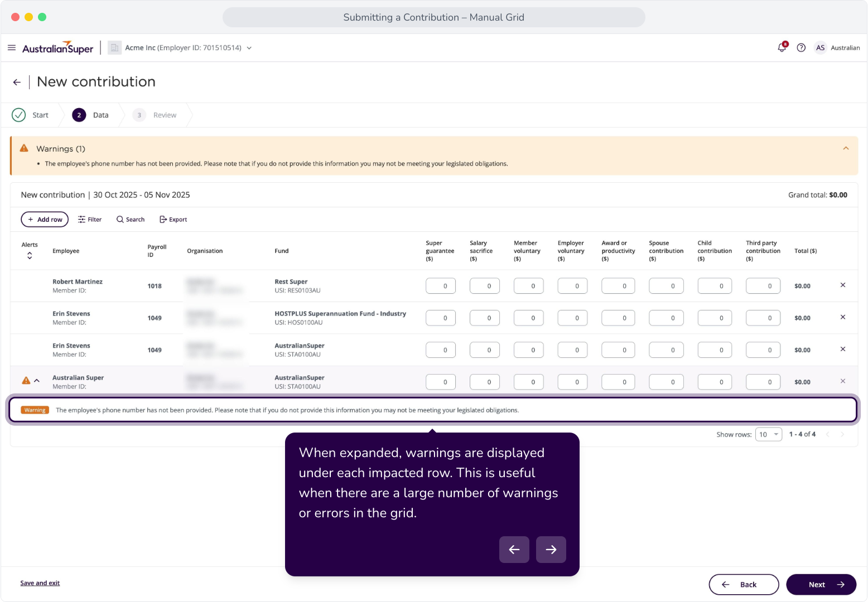The image size is (868, 602).
Task: Open the help question mark icon
Action: point(801,48)
